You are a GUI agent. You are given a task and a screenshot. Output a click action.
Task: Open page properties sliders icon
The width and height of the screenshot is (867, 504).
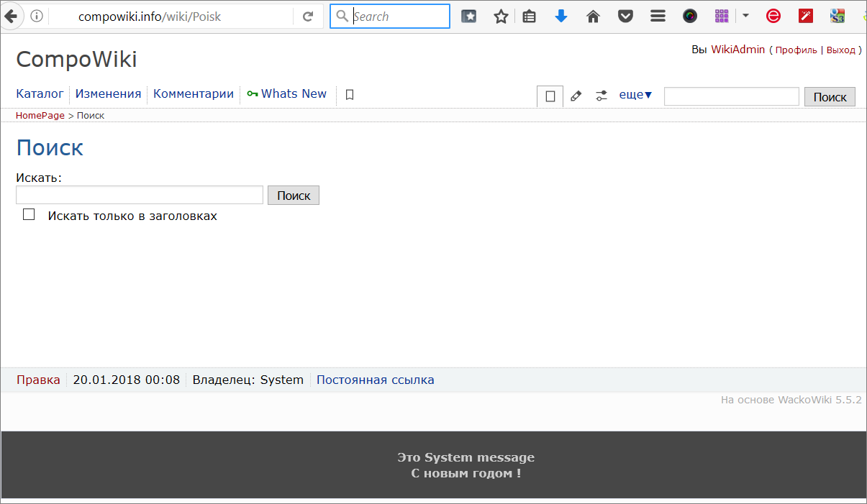[x=602, y=96]
